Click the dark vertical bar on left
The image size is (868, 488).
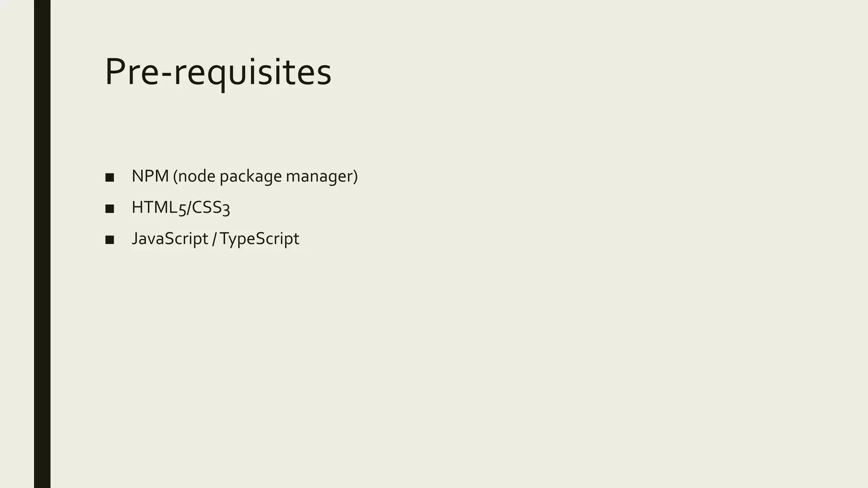[x=42, y=244]
